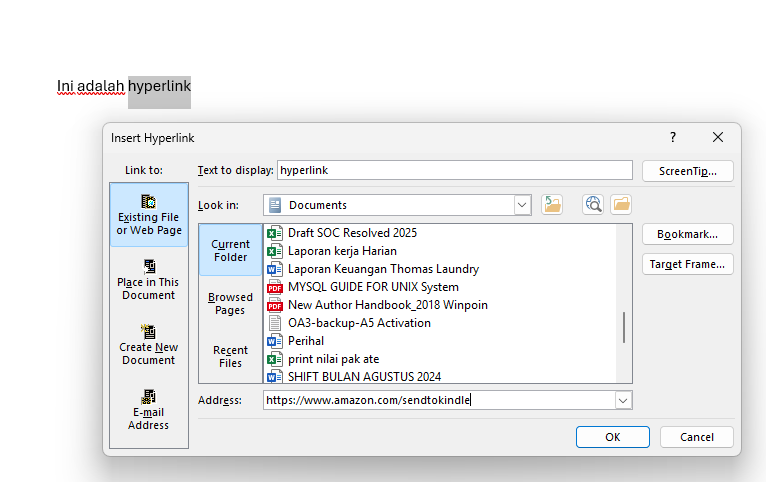Open the ScreenTip settings button
Screen dimensions: 766x482
pyautogui.click(x=687, y=171)
